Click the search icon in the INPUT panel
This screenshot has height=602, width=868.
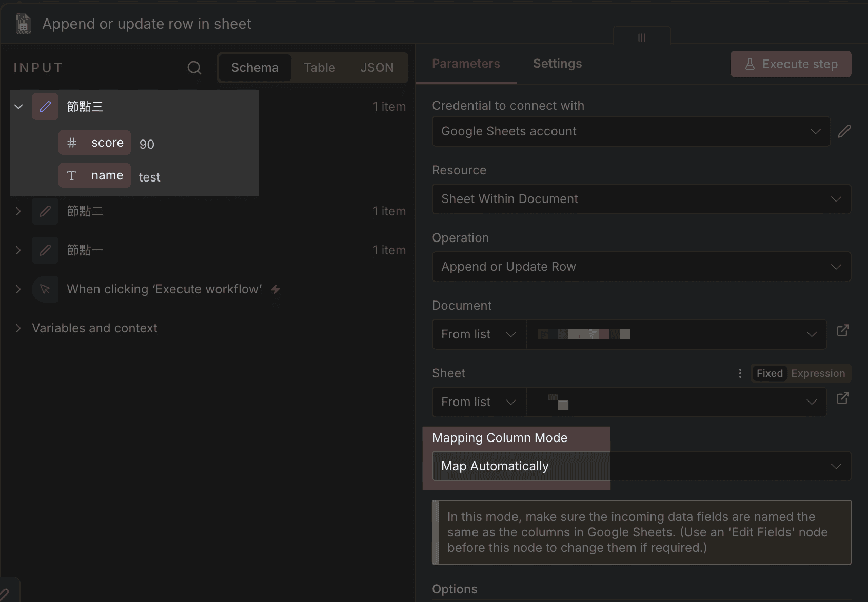[x=194, y=68]
